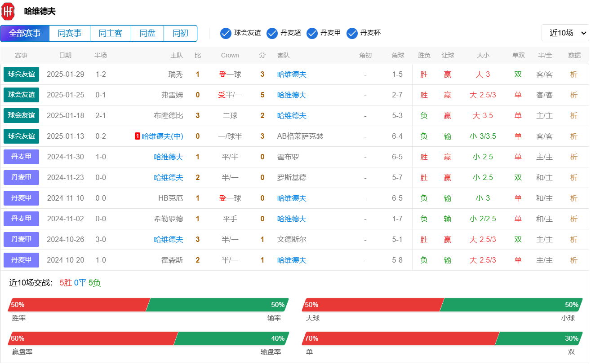Click home team 布隆德比
This screenshot has width=591, height=364.
(169, 115)
